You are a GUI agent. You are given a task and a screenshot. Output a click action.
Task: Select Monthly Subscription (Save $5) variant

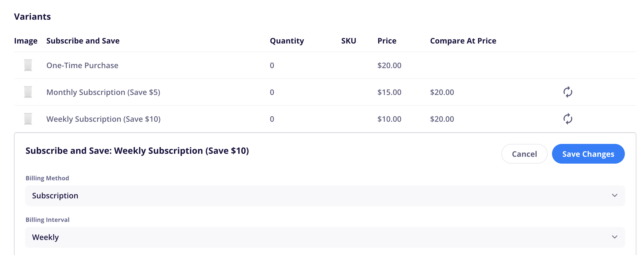(103, 92)
